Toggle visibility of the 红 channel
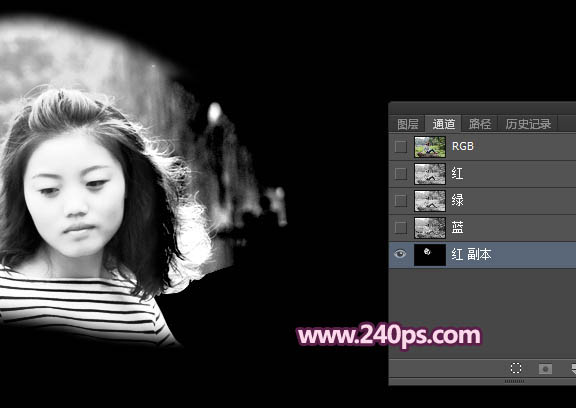Image resolution: width=576 pixels, height=408 pixels. point(400,174)
